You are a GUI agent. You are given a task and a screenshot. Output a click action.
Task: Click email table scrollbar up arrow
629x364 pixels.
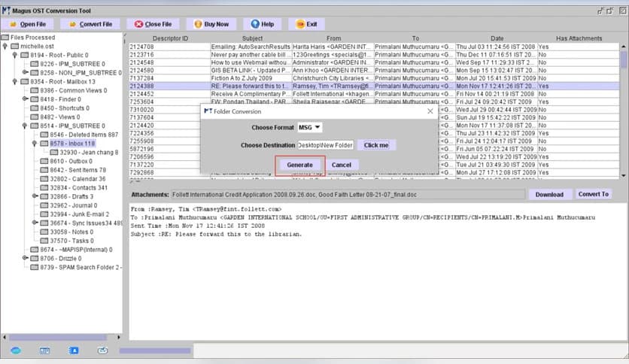[x=624, y=47]
